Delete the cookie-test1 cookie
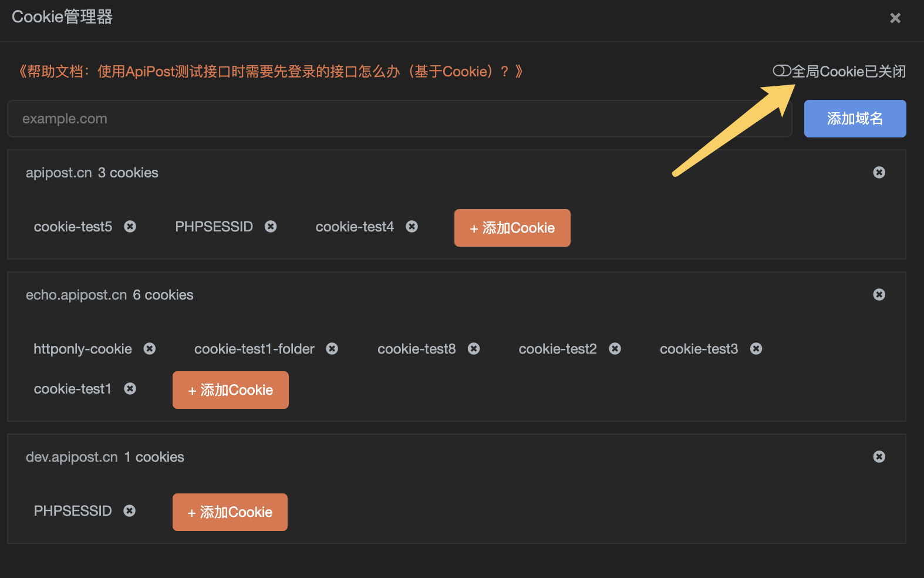Viewport: 924px width, 578px height. click(x=130, y=388)
